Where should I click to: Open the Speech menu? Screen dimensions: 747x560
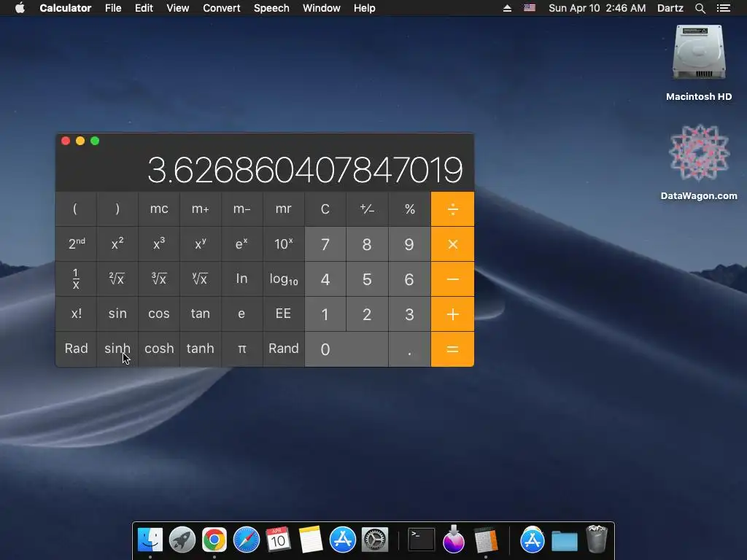point(271,8)
